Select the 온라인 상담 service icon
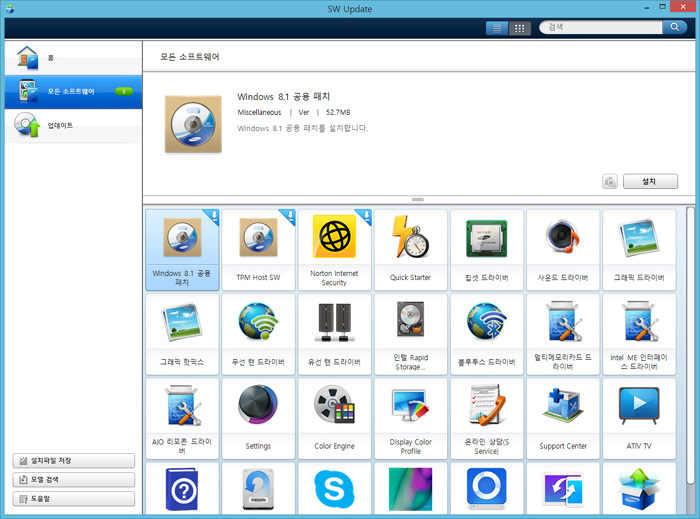The height and width of the screenshot is (519, 700). point(487,404)
